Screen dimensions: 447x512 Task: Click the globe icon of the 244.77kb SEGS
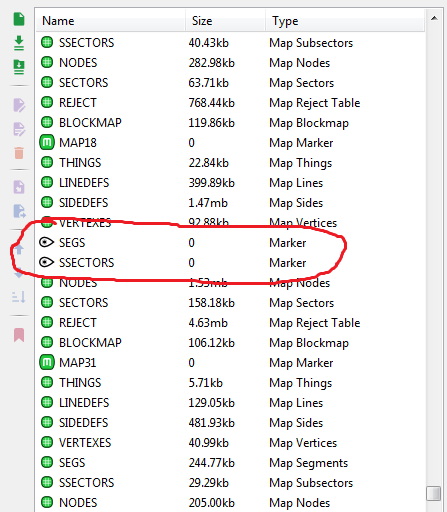pyautogui.click(x=47, y=462)
